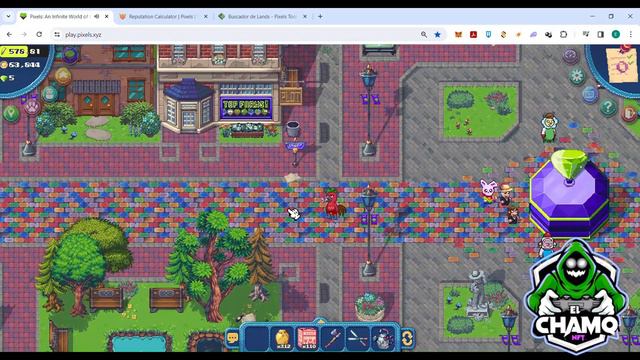Click the teal round profile button

pyautogui.click(x=50, y=94)
